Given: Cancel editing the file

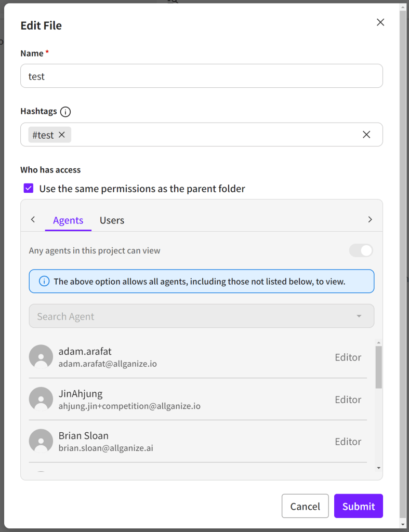Looking at the screenshot, I should point(305,506).
